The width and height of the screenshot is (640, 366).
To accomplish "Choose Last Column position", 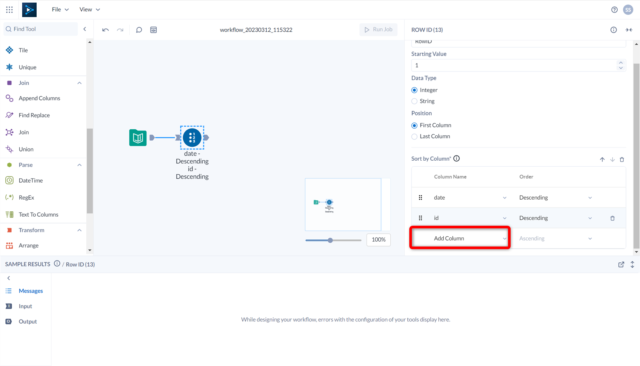I will pos(414,136).
